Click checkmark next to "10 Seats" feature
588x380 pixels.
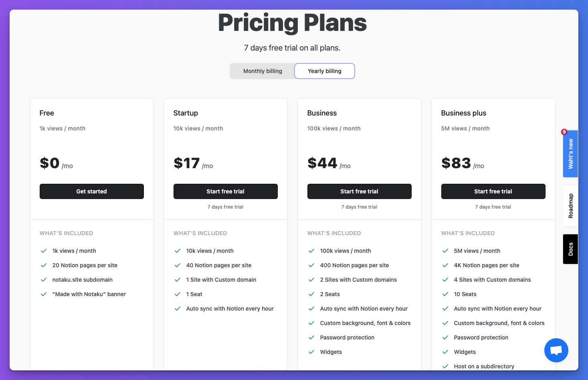coord(445,294)
